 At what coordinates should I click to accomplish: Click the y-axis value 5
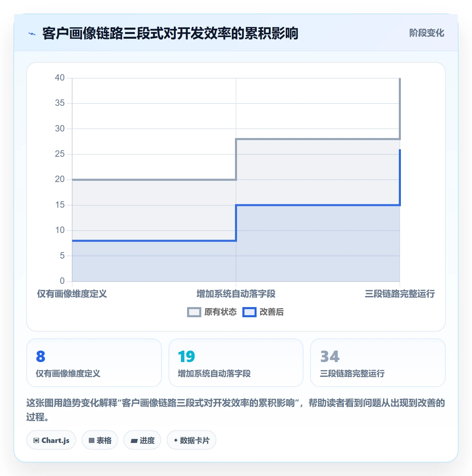tap(62, 256)
